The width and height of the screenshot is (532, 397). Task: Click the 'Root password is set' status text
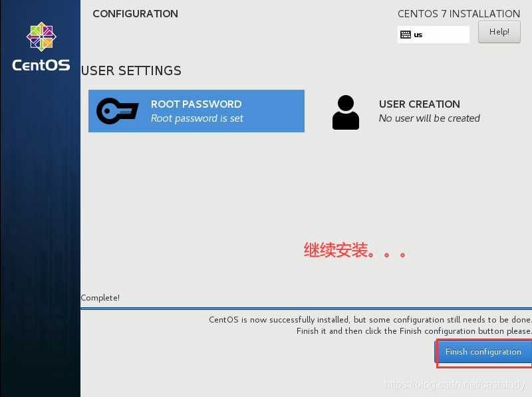(x=197, y=118)
